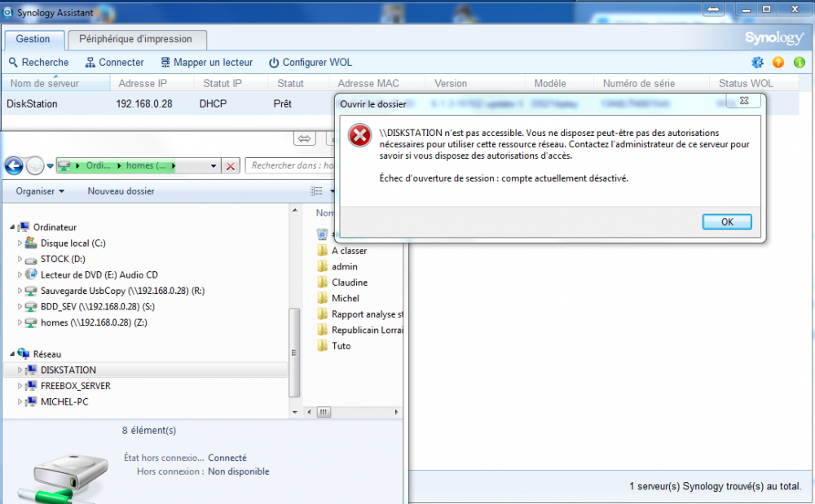815x504 pixels.
Task: Expand the DISKSTATION network node
Action: click(20, 370)
